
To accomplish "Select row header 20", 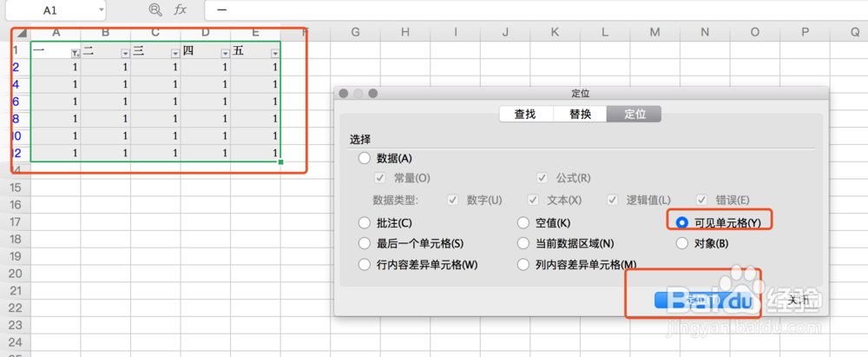I will (x=15, y=274).
